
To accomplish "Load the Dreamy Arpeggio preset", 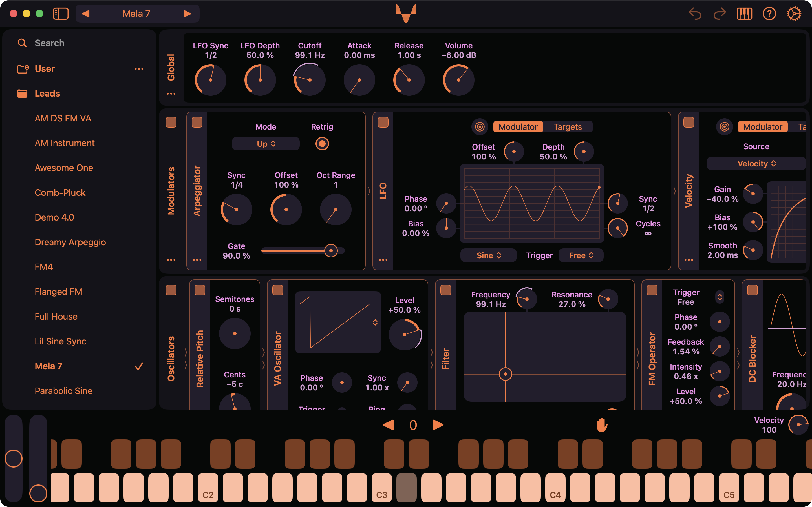I will (70, 242).
